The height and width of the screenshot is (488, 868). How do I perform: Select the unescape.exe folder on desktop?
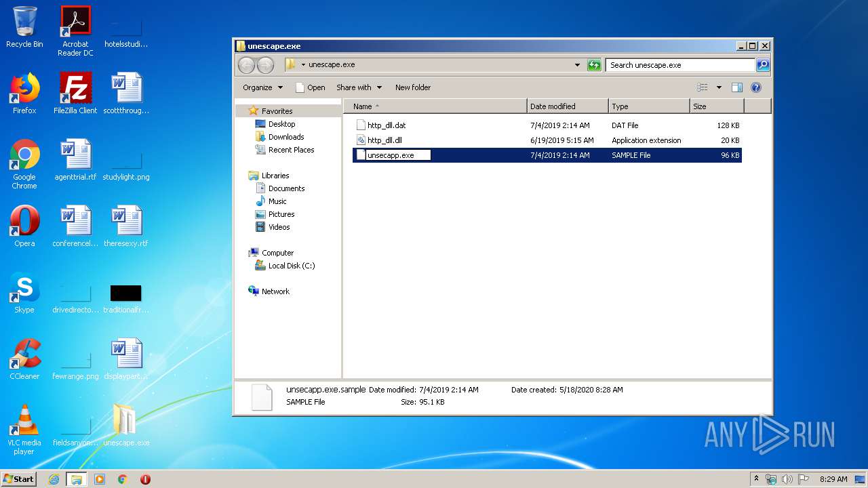coord(126,426)
